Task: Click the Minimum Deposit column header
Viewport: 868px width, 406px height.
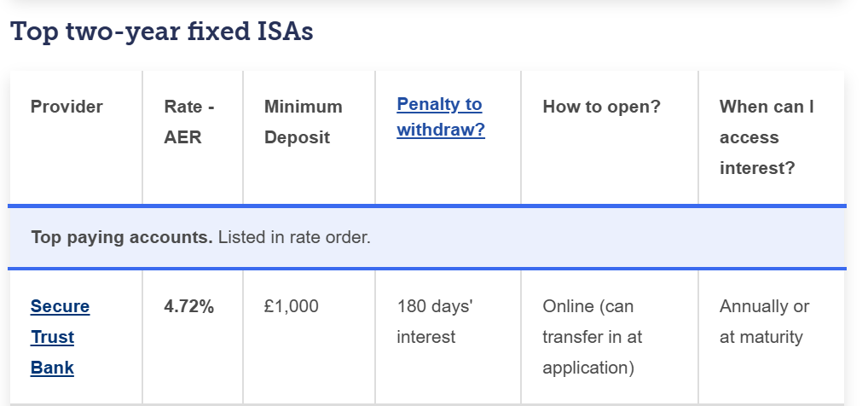Action: click(304, 122)
